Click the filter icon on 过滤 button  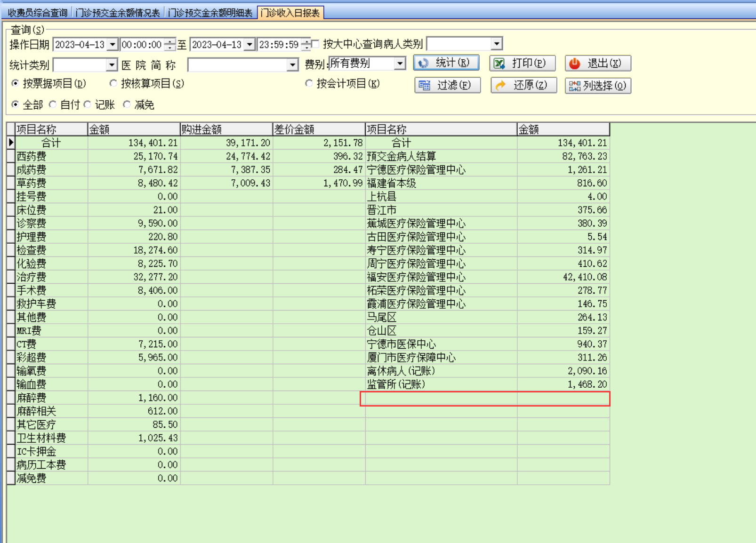(x=425, y=85)
